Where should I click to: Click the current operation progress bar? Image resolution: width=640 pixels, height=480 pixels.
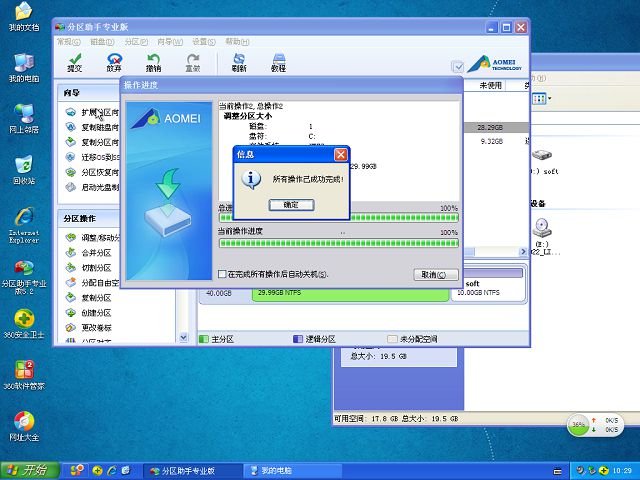coord(338,244)
